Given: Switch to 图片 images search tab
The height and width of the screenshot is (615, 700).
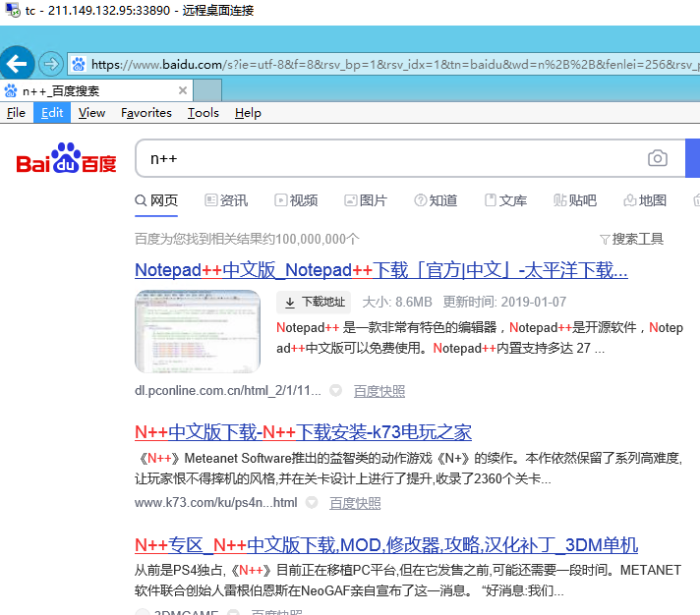Looking at the screenshot, I should [x=366, y=200].
